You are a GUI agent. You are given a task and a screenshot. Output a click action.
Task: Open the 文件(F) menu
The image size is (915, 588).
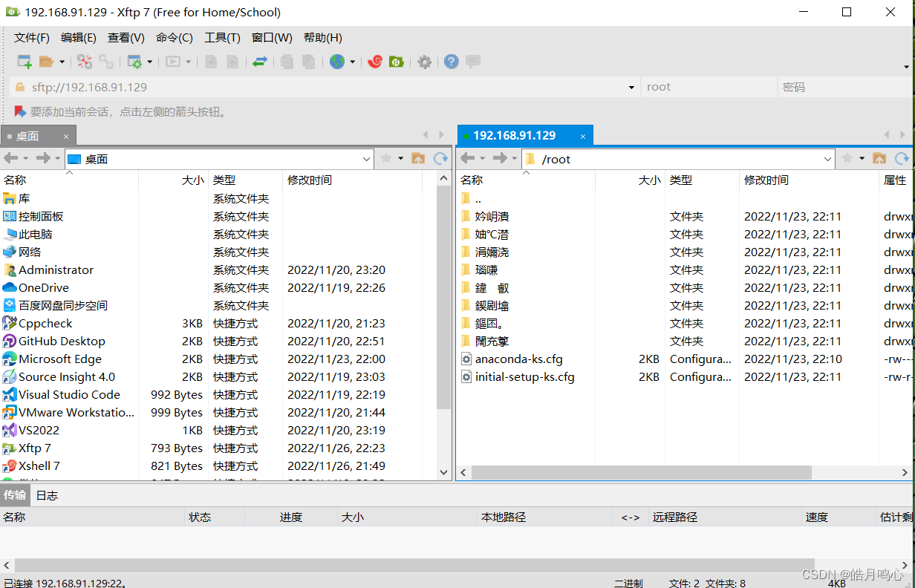click(x=31, y=38)
